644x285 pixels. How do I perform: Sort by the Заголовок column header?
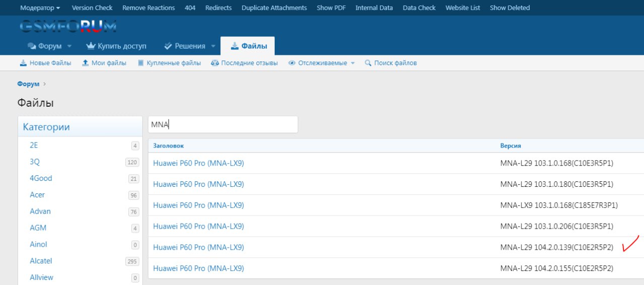pos(169,146)
